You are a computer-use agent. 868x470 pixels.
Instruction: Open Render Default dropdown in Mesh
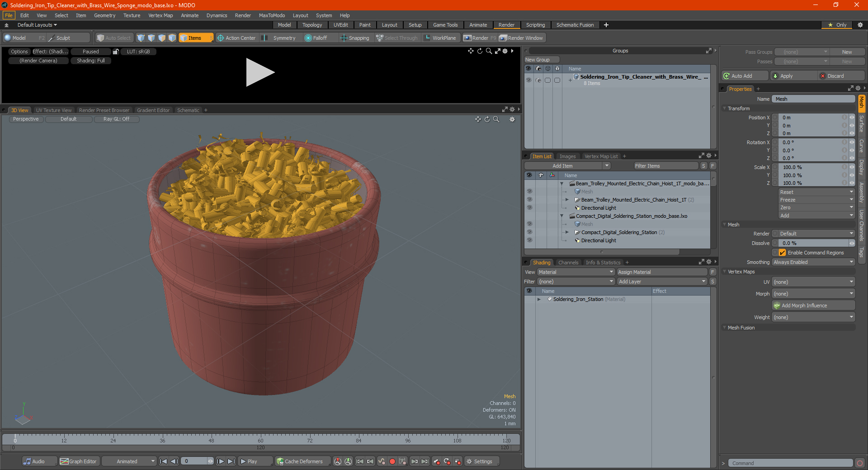coord(816,234)
